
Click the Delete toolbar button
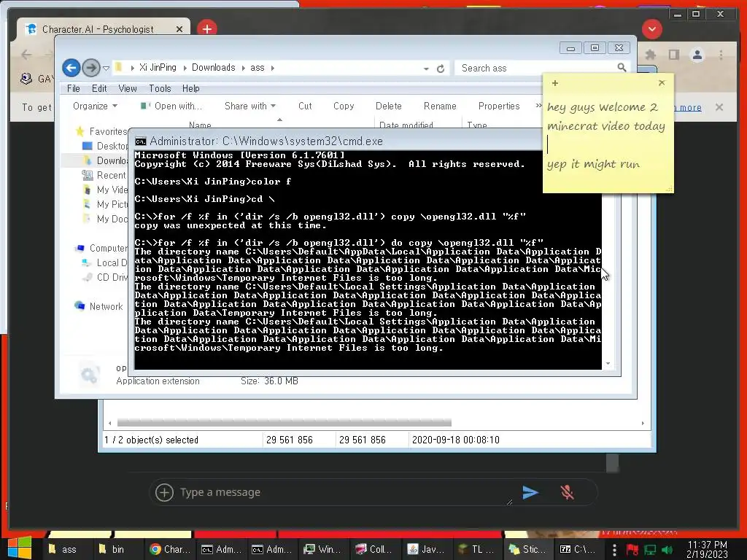[x=388, y=106]
